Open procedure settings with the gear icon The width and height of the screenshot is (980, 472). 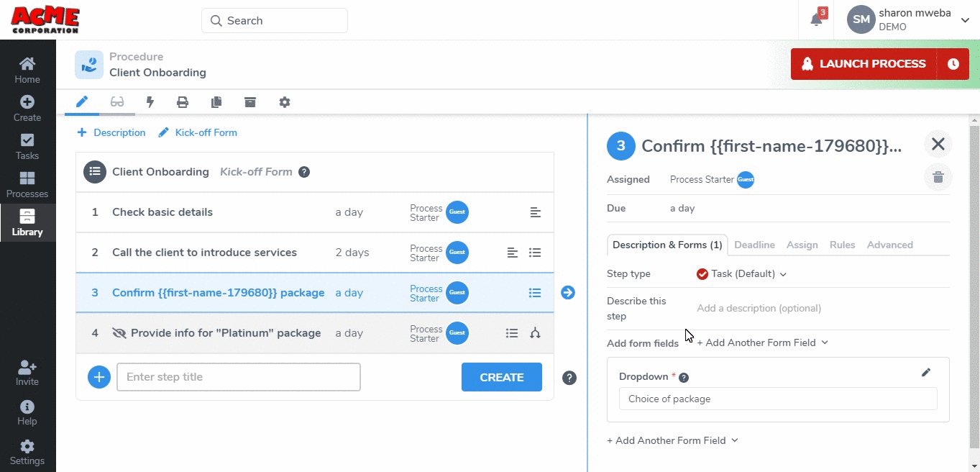coord(284,101)
